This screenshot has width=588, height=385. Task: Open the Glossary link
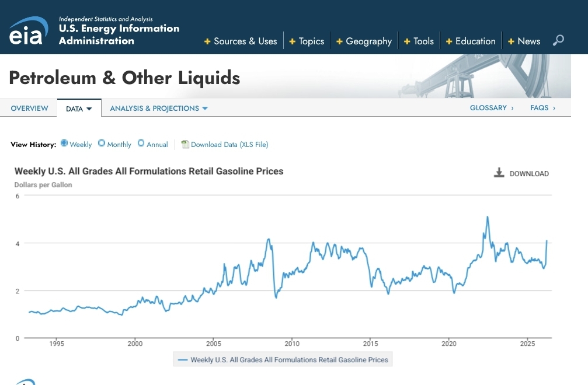click(492, 108)
